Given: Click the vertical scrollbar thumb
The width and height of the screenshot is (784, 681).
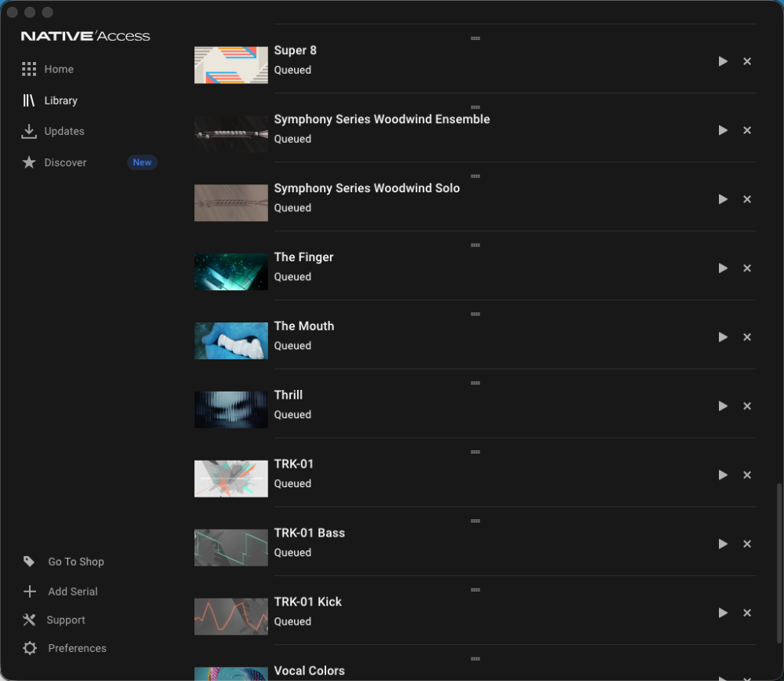Looking at the screenshot, I should coord(779,563).
